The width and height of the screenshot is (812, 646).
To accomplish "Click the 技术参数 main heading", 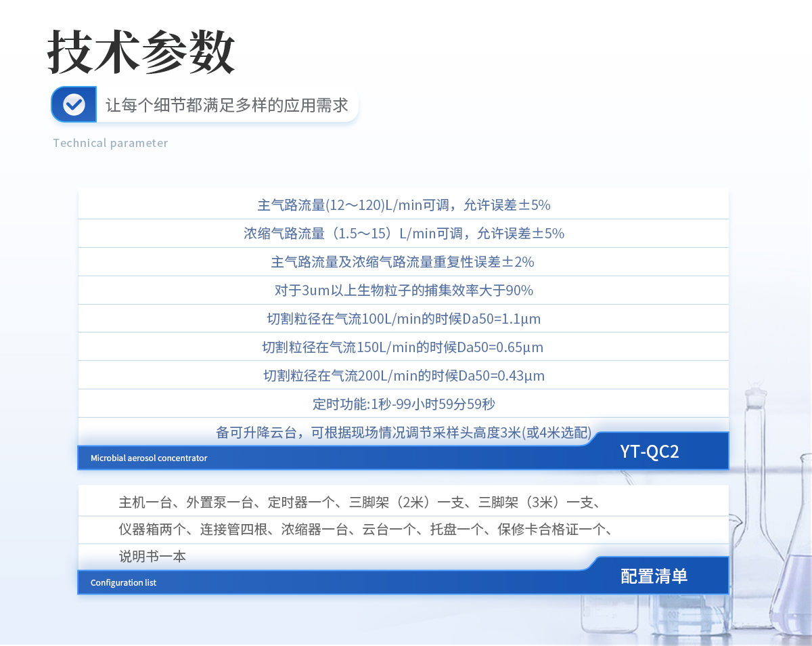I will [x=141, y=52].
